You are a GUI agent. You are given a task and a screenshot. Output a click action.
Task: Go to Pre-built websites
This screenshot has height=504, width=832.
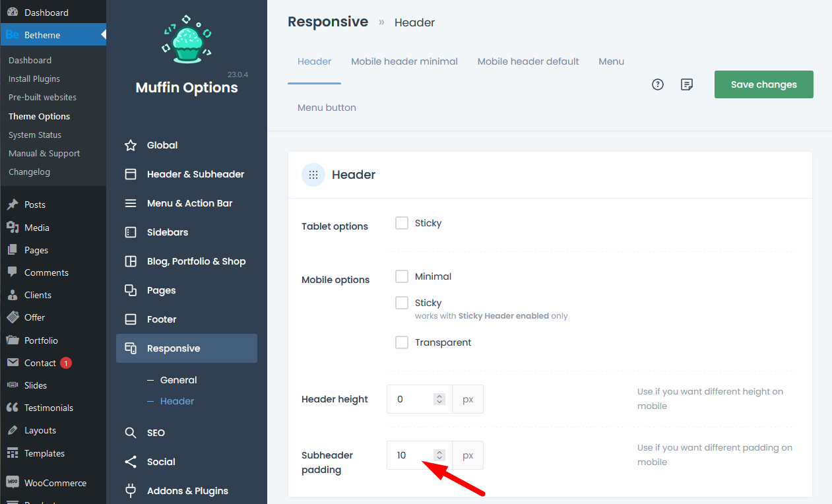pyautogui.click(x=42, y=97)
